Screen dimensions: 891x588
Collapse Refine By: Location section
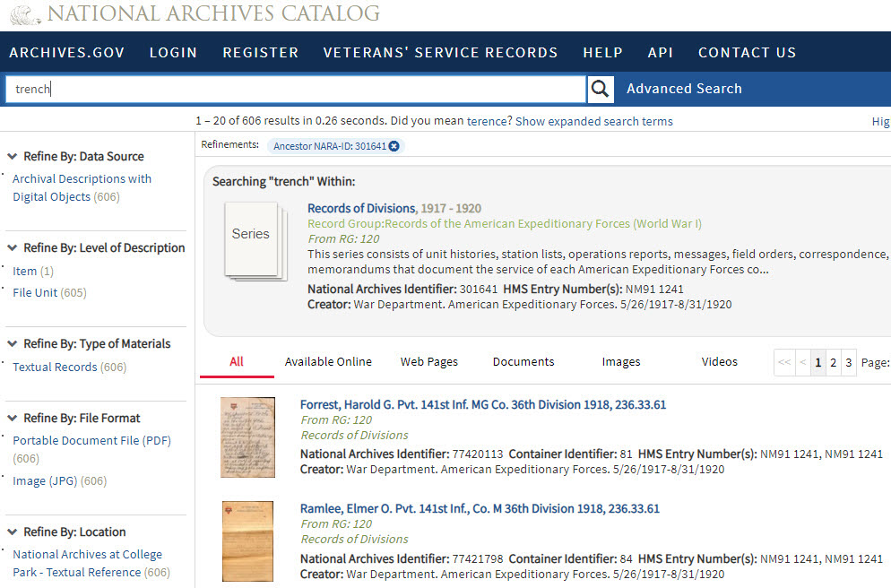click(x=12, y=532)
